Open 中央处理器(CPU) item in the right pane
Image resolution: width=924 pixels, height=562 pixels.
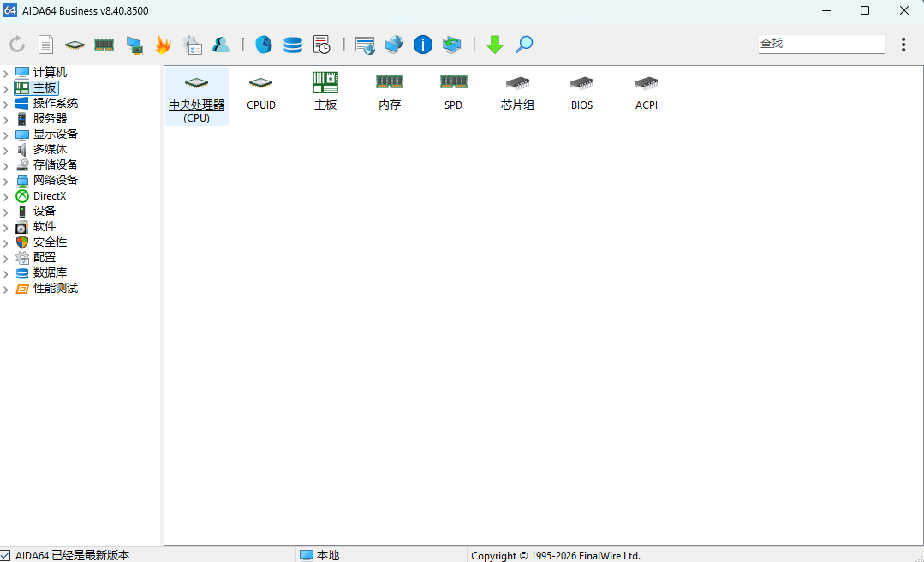[197, 97]
